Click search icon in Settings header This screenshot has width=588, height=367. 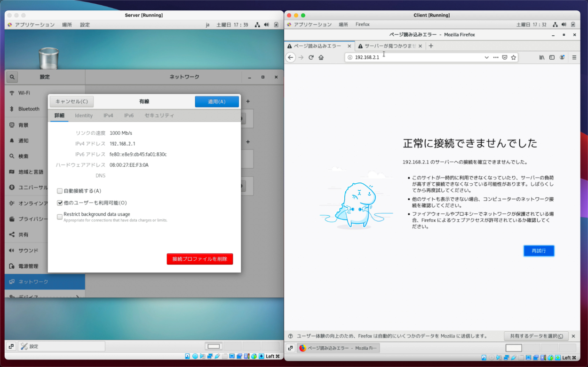[x=12, y=77]
